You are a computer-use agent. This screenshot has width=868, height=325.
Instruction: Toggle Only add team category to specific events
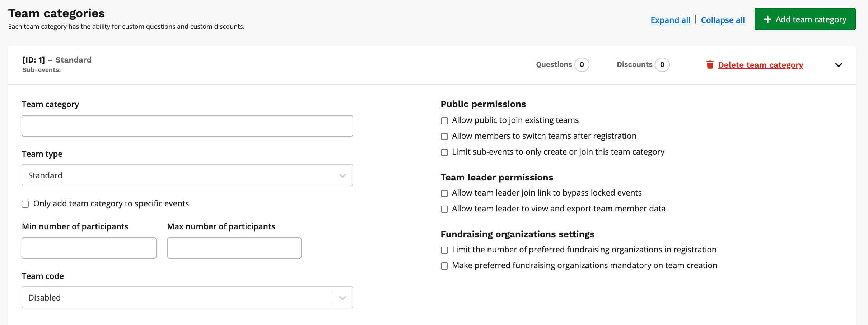(x=25, y=204)
